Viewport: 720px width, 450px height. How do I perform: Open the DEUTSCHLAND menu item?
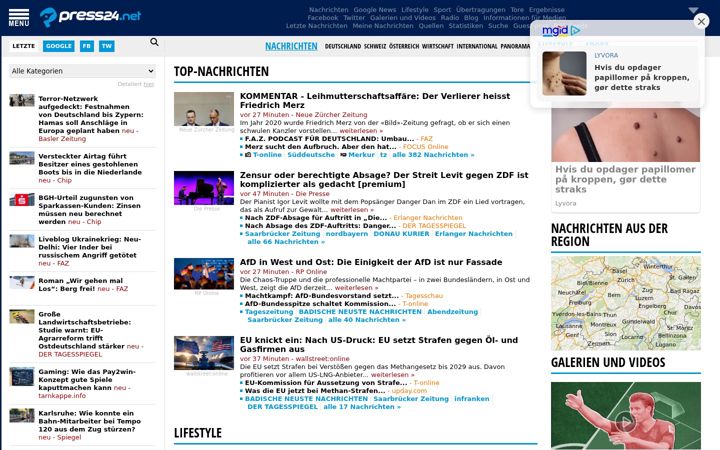click(x=343, y=46)
